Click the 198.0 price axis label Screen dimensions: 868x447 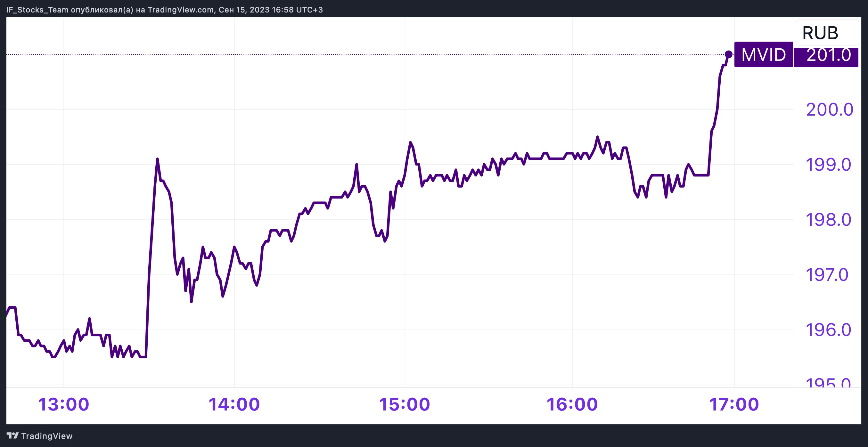tap(828, 220)
